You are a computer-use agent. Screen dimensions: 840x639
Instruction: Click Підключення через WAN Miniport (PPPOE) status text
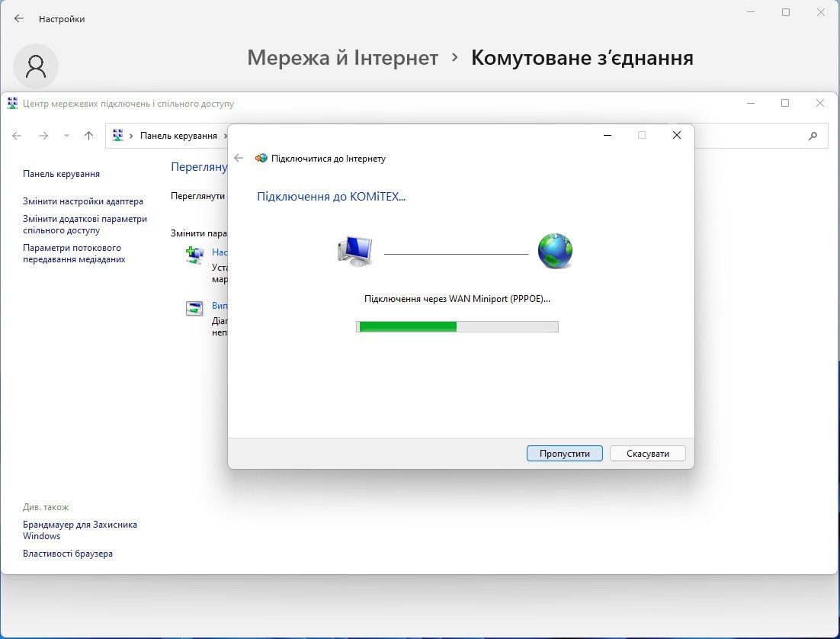pos(457,299)
